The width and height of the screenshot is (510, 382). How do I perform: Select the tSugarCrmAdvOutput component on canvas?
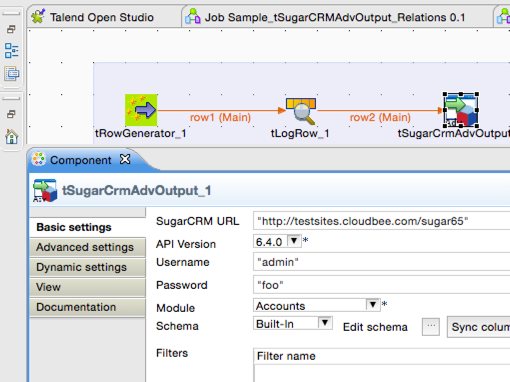tap(461, 110)
